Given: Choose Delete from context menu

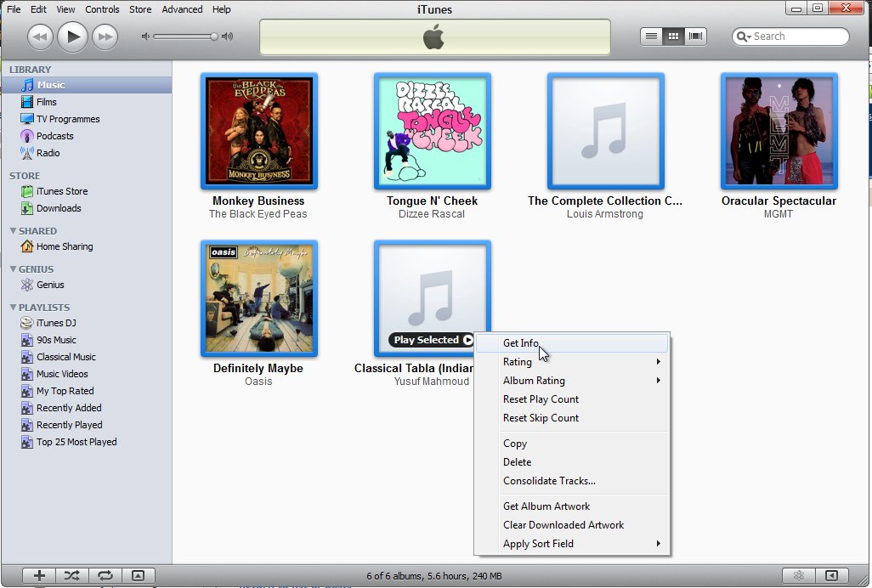Looking at the screenshot, I should pos(572,462).
